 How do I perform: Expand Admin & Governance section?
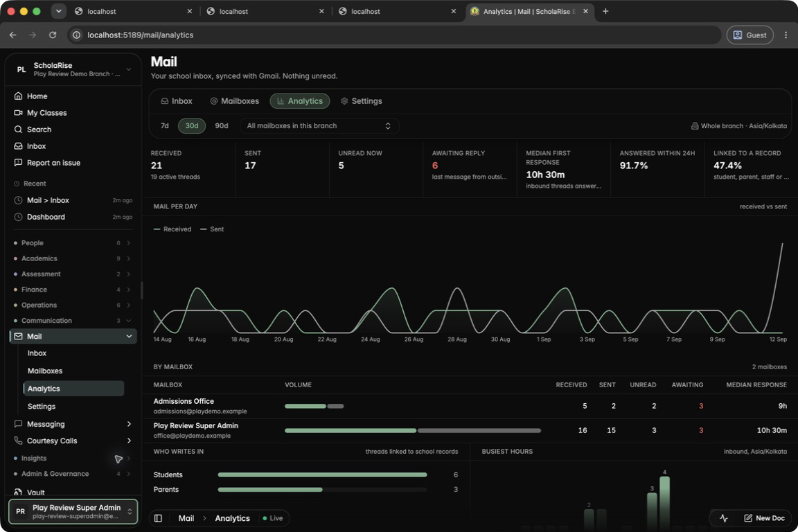pos(73,474)
